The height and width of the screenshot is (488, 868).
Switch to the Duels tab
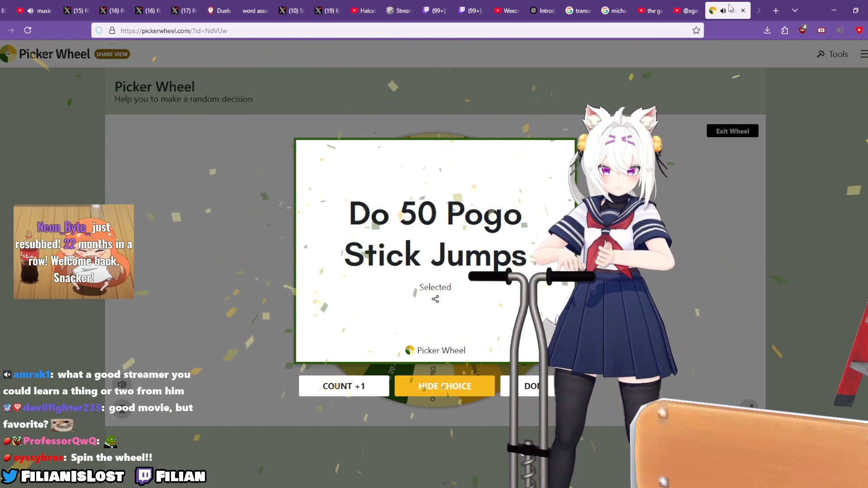click(x=219, y=10)
